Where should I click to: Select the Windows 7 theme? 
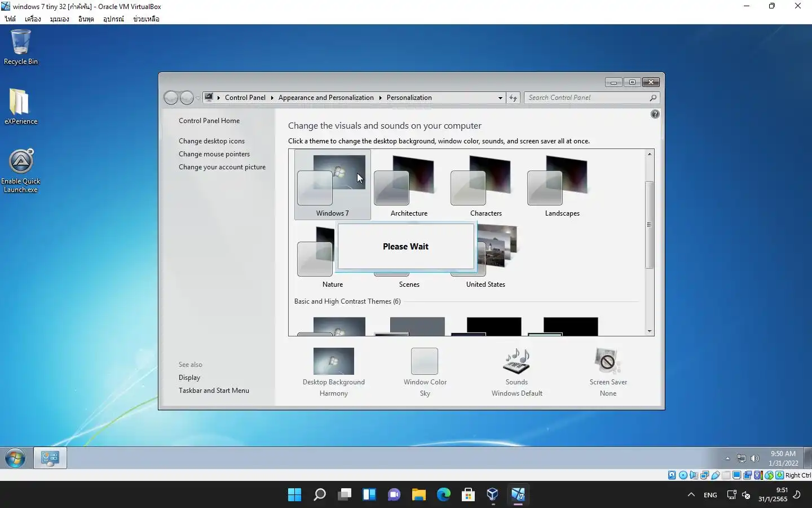[333, 185]
